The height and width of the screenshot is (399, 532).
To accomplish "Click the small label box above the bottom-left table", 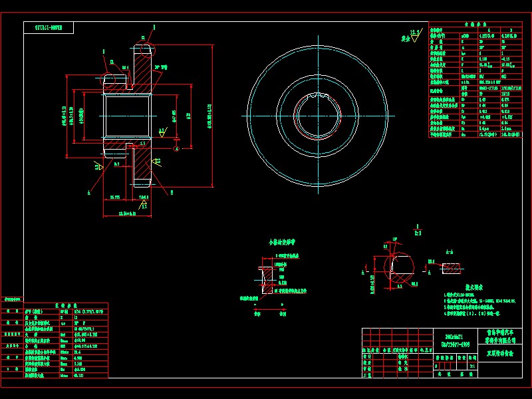I will coord(12,299).
